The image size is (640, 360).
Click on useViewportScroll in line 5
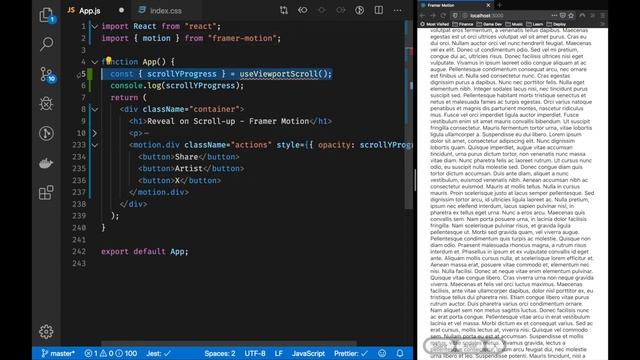(x=278, y=74)
